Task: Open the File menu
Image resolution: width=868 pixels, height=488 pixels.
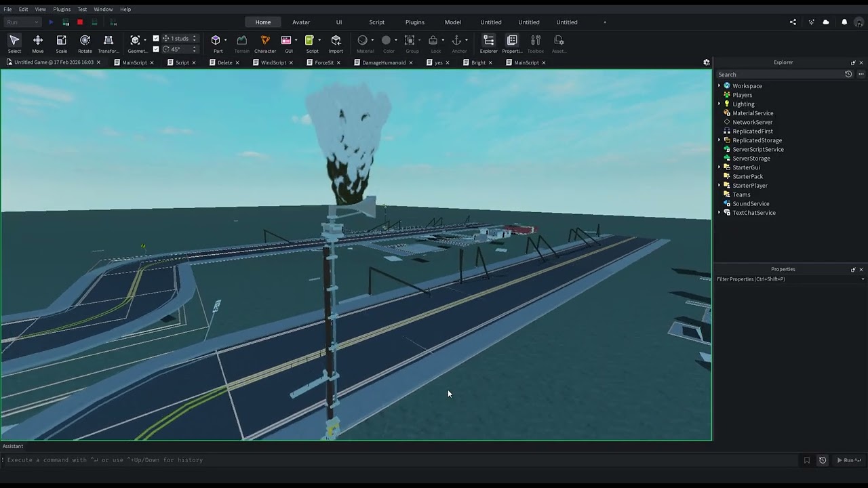Action: click(x=7, y=9)
